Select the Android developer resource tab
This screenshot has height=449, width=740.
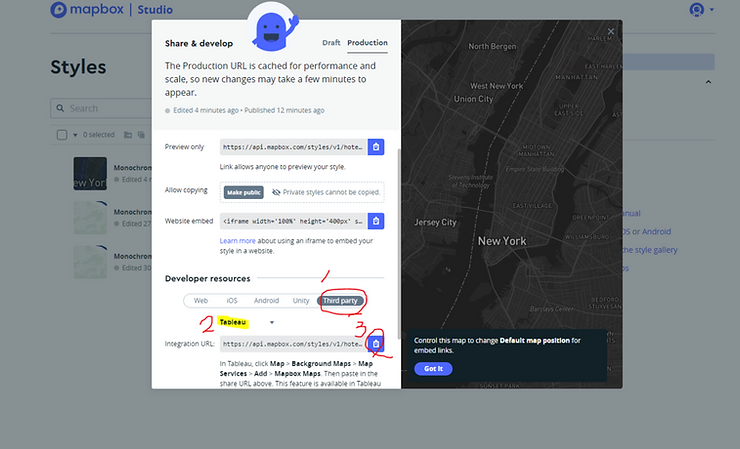(266, 301)
